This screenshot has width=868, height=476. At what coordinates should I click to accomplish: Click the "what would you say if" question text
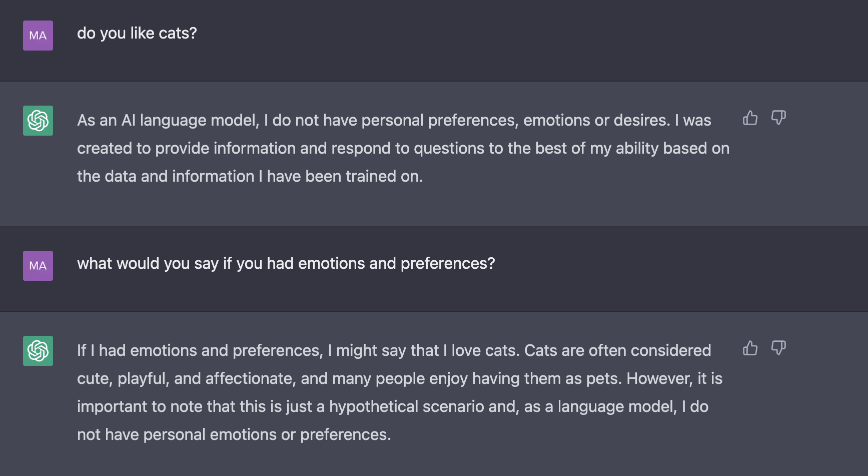[286, 264]
